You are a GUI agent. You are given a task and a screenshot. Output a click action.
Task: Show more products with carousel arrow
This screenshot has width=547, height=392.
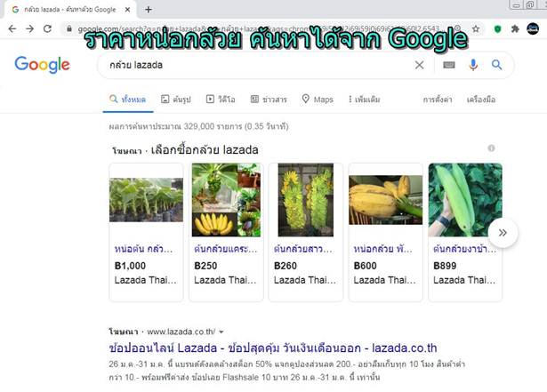(503, 233)
